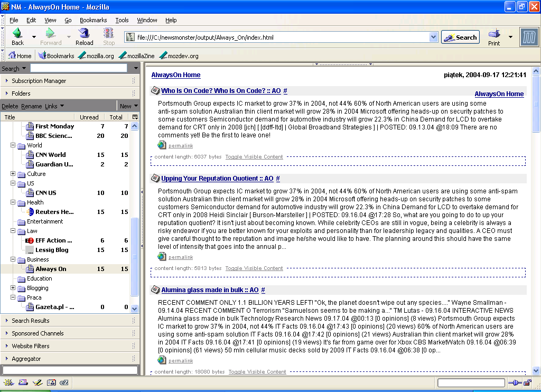Expand the Search Results sidebar panel
Screen dimensions: 541x392
click(x=70, y=321)
